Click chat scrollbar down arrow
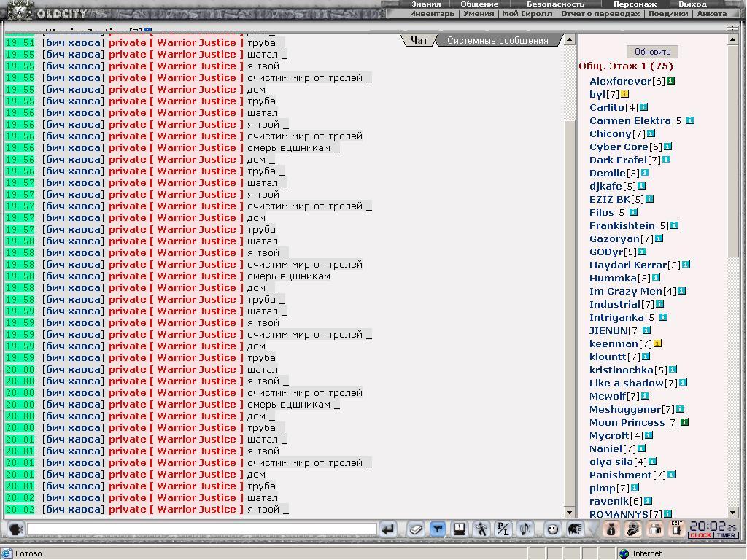The image size is (747, 560). (x=569, y=513)
